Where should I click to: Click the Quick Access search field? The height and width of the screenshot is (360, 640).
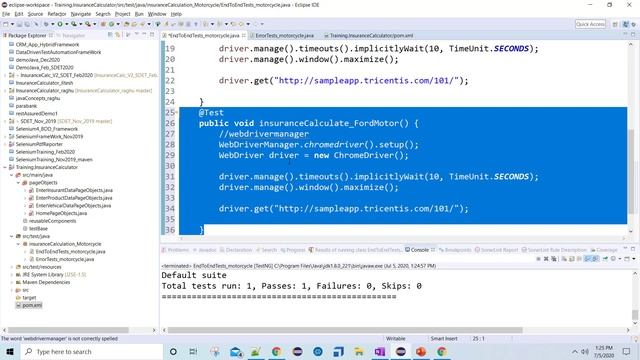[590, 24]
